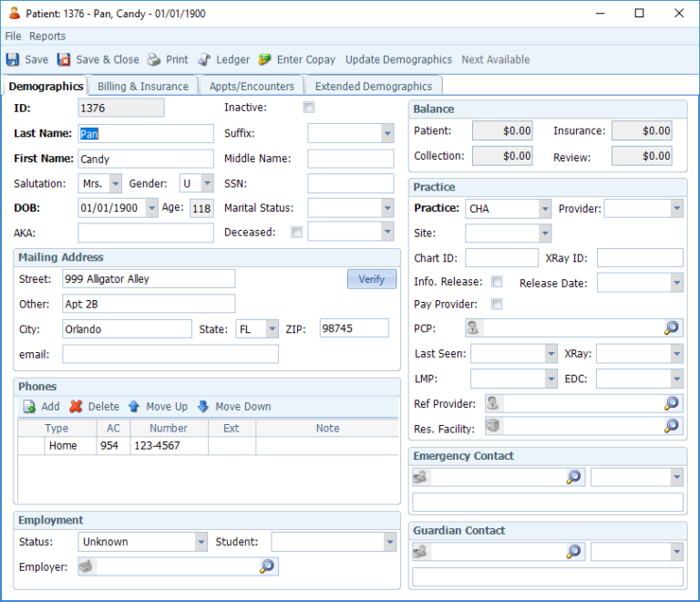This screenshot has width=700, height=602.
Task: Open the Extended Demographics tab
Action: (x=373, y=86)
